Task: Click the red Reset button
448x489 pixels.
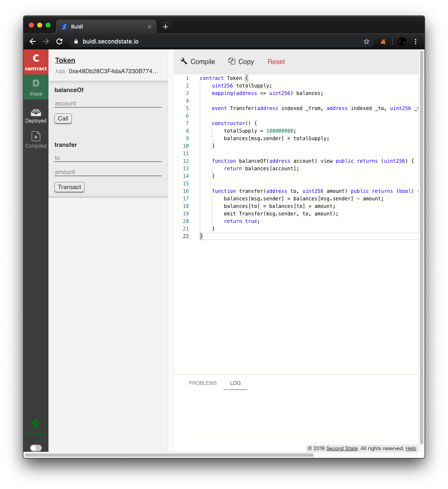Action: 276,61
